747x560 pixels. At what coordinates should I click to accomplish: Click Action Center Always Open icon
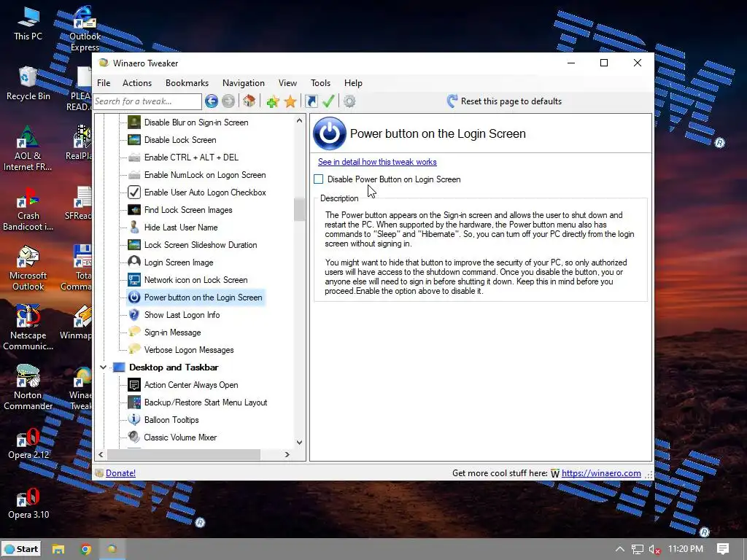click(134, 385)
